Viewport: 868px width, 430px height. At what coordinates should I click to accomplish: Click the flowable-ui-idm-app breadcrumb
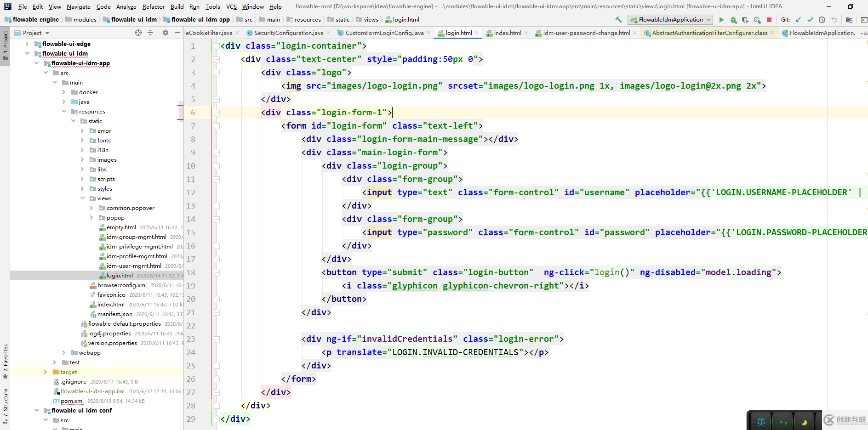coord(197,19)
